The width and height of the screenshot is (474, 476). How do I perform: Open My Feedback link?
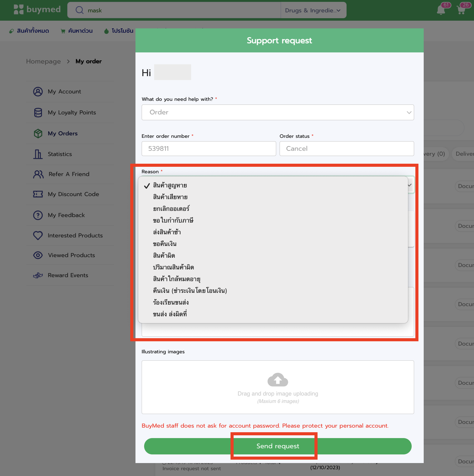coord(66,215)
